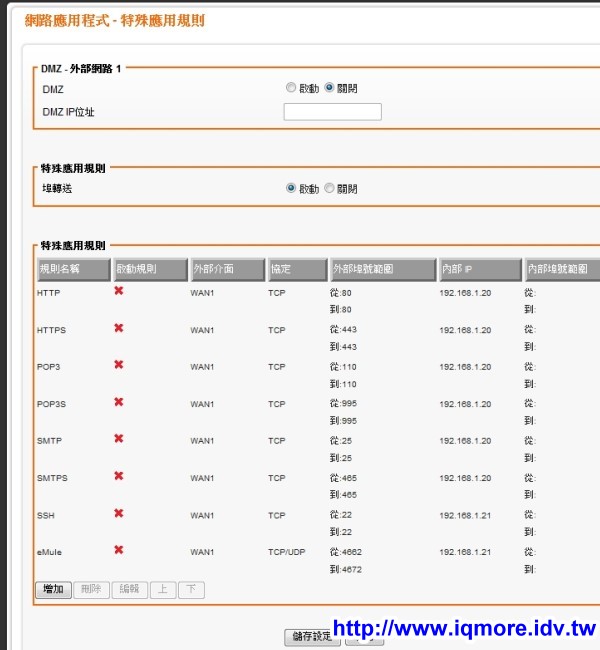Click 從:465 port value in SMTPS row
The height and width of the screenshot is (650, 600).
point(343,478)
